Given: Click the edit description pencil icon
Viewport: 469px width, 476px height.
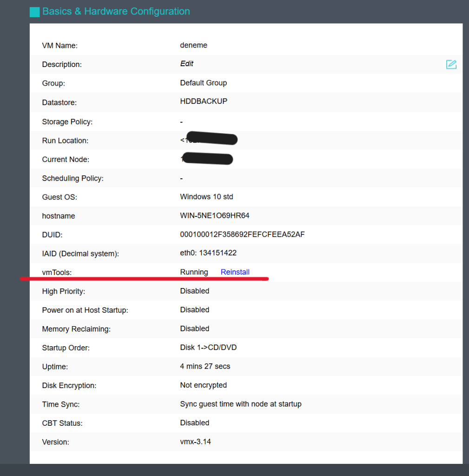Looking at the screenshot, I should tap(451, 65).
